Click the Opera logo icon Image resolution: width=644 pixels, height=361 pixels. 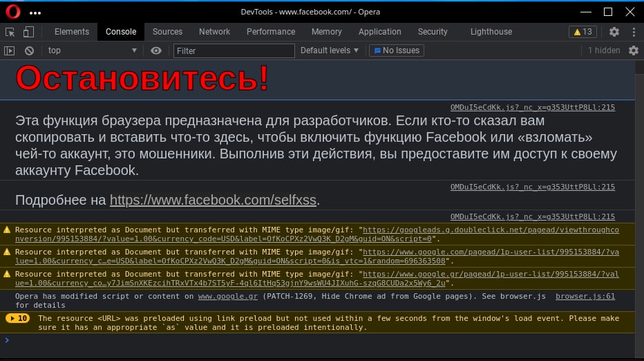12,12
